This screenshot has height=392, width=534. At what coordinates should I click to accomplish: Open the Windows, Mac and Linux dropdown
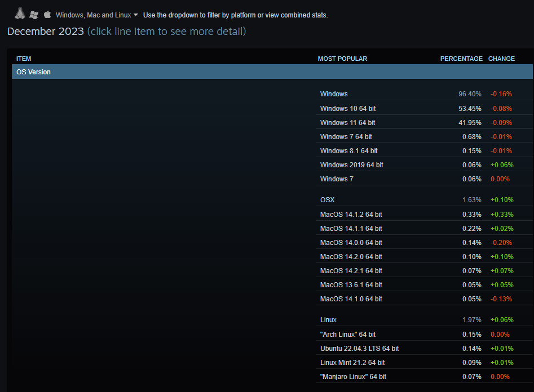point(96,15)
